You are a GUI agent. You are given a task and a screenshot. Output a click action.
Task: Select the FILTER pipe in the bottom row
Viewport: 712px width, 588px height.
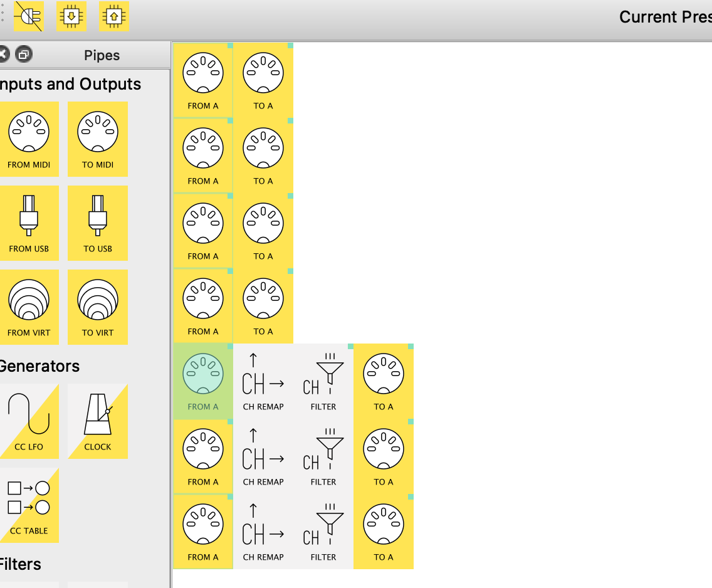(x=323, y=532)
